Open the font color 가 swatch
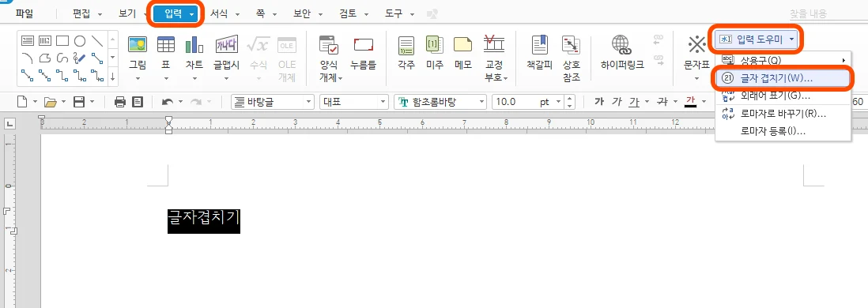 click(x=690, y=102)
